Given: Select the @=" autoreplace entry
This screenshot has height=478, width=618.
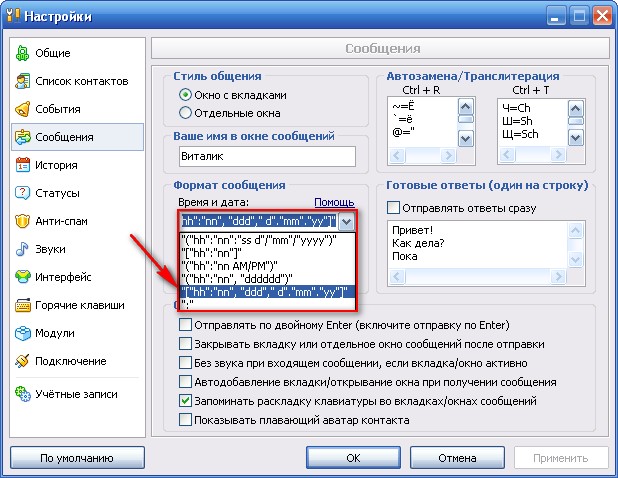Looking at the screenshot, I should click(x=403, y=132).
